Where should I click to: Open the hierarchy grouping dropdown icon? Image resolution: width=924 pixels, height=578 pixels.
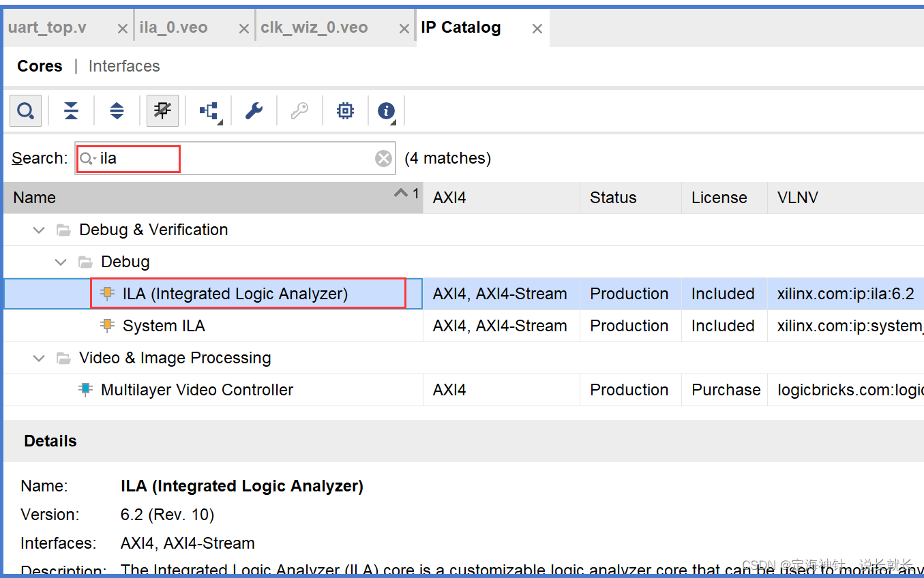click(209, 110)
